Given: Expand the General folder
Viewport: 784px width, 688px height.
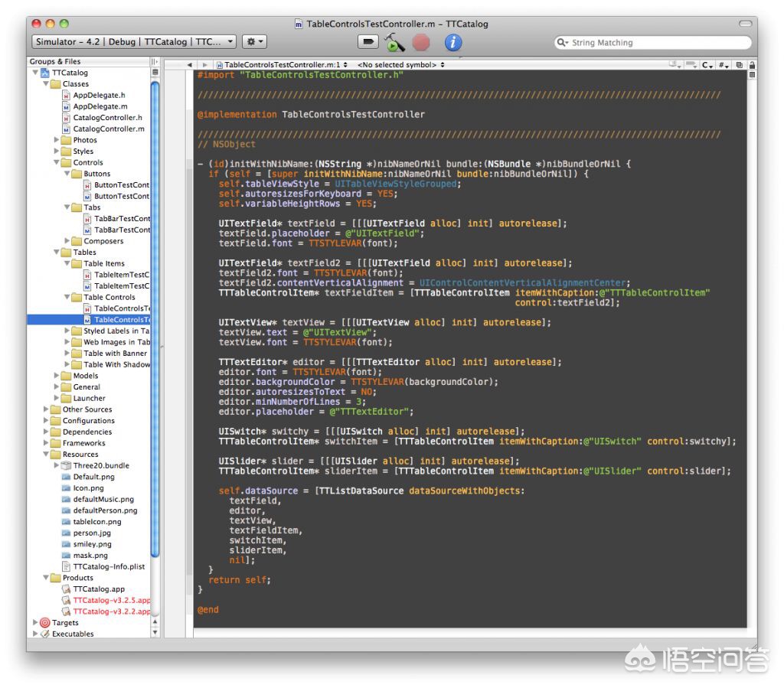Looking at the screenshot, I should (x=57, y=386).
